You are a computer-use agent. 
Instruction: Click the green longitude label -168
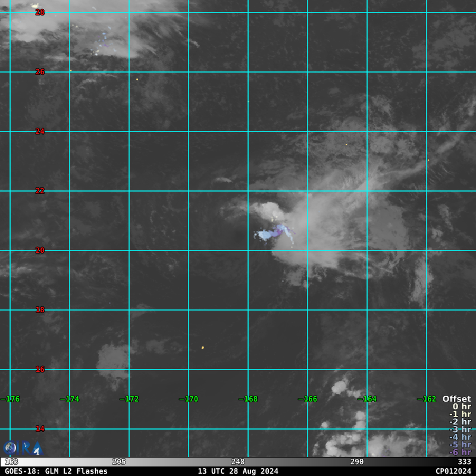point(248,399)
